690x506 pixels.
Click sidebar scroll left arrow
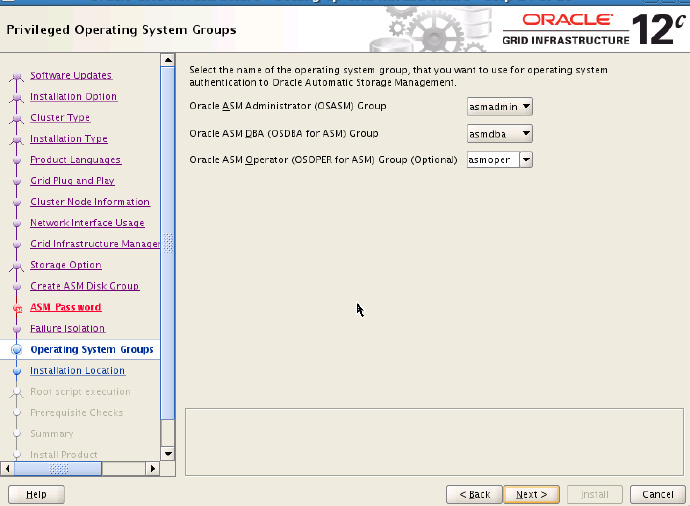pyautogui.click(x=7, y=469)
